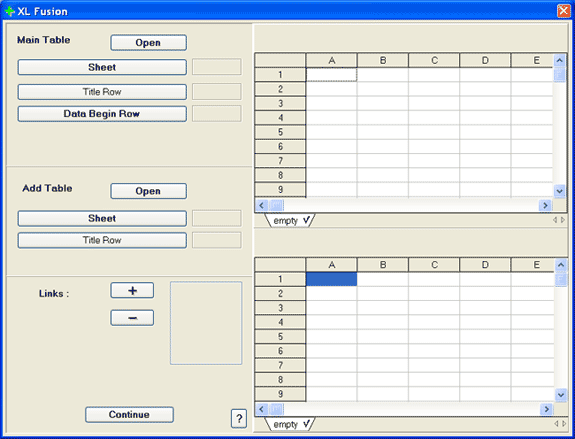This screenshot has height=439, width=575.
Task: Click the upper grid vertical scrollbar thumb
Action: point(560,75)
